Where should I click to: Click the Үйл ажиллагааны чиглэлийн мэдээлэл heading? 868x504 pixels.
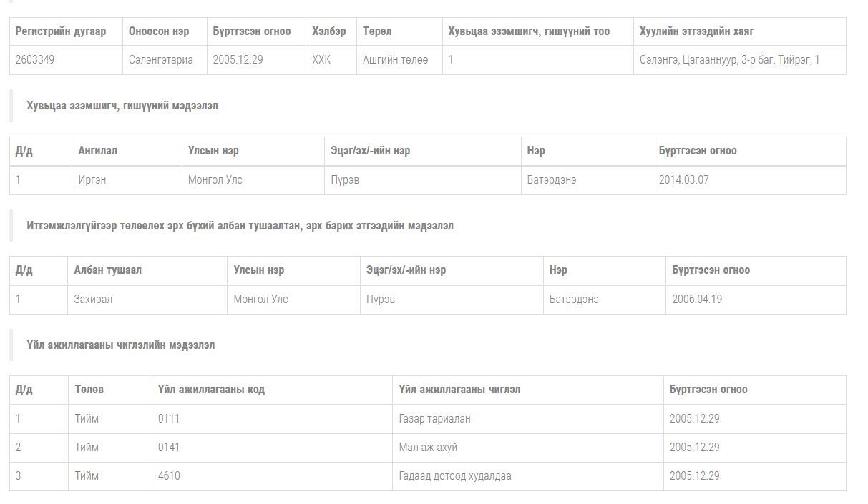(121, 345)
